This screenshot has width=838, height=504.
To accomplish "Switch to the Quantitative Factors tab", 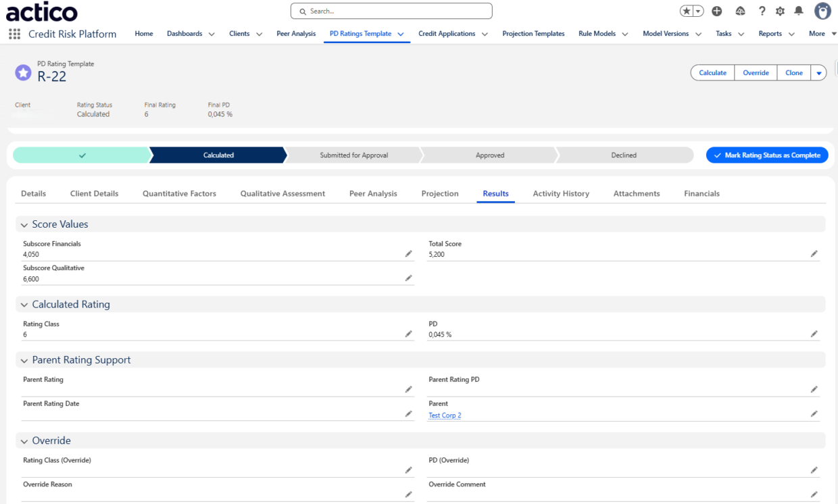I will [x=179, y=193].
